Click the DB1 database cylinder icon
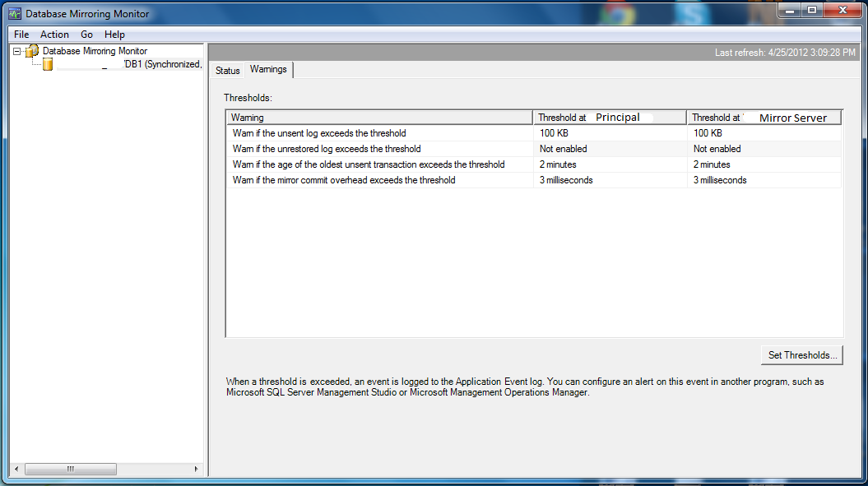 point(47,64)
